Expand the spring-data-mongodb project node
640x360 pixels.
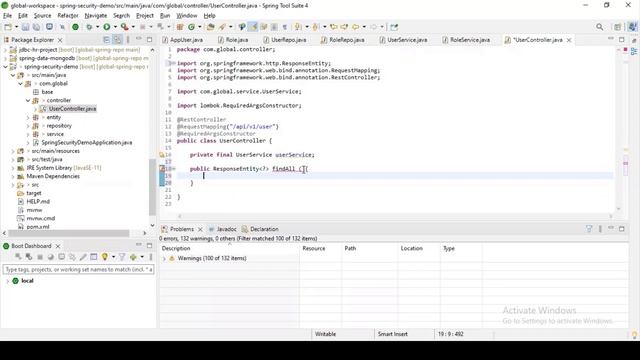pos(5,58)
